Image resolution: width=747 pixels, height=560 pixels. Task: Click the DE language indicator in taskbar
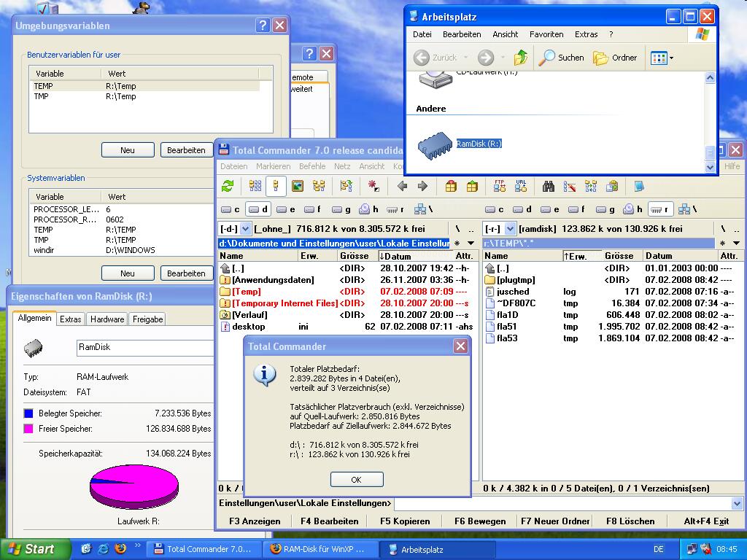pyautogui.click(x=659, y=549)
